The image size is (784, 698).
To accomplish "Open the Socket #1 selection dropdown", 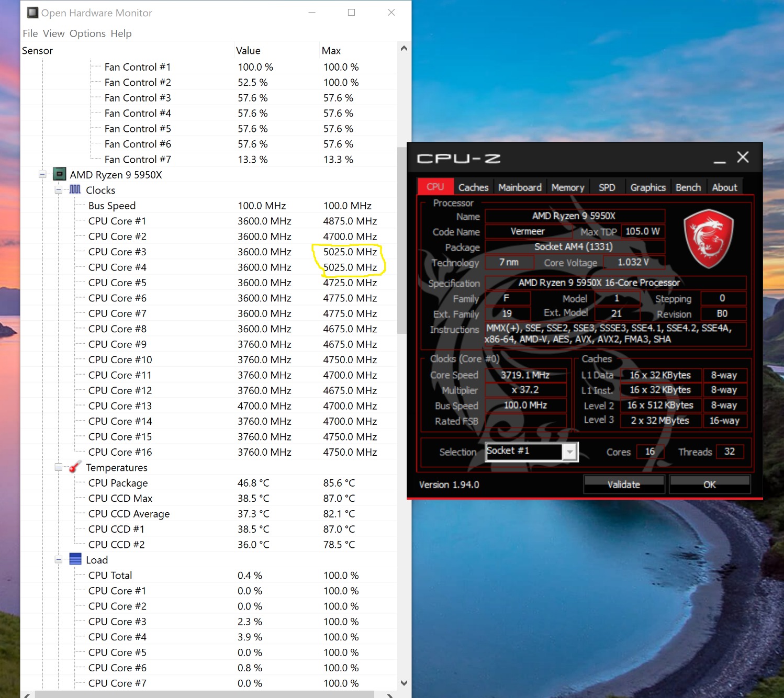I will (569, 452).
